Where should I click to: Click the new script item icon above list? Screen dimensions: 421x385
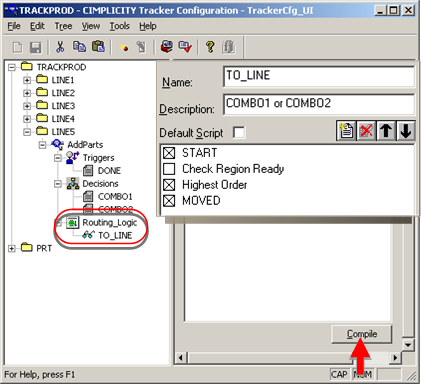pos(346,130)
